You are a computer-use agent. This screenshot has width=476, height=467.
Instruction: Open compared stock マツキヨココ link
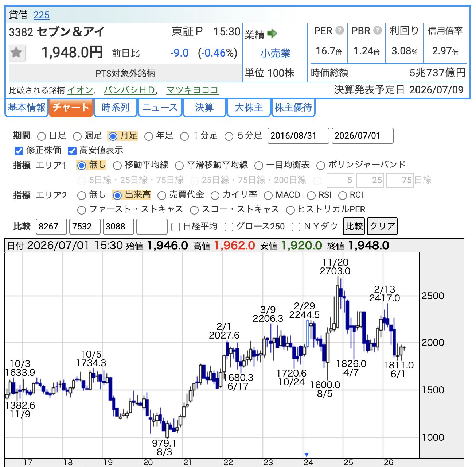pyautogui.click(x=192, y=90)
